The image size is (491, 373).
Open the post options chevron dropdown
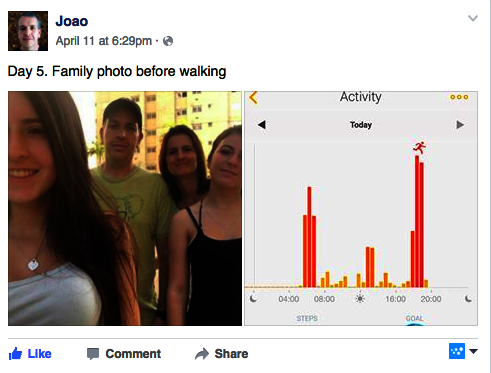click(x=473, y=18)
